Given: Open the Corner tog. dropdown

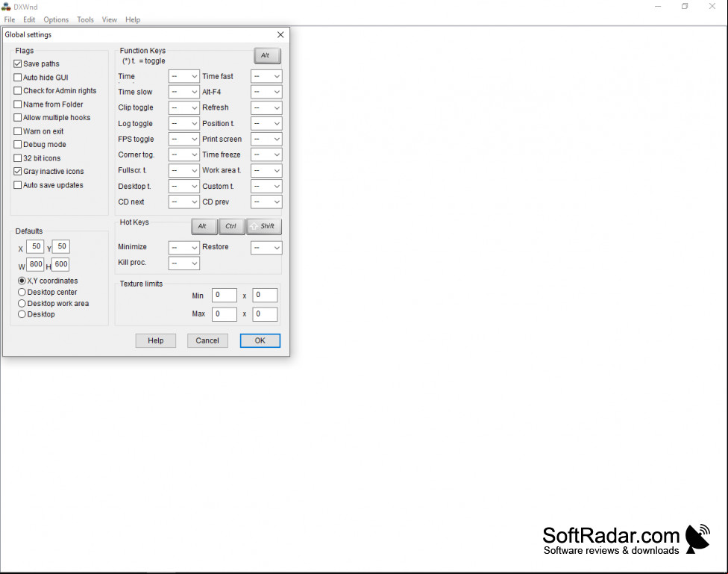Looking at the screenshot, I should (183, 155).
